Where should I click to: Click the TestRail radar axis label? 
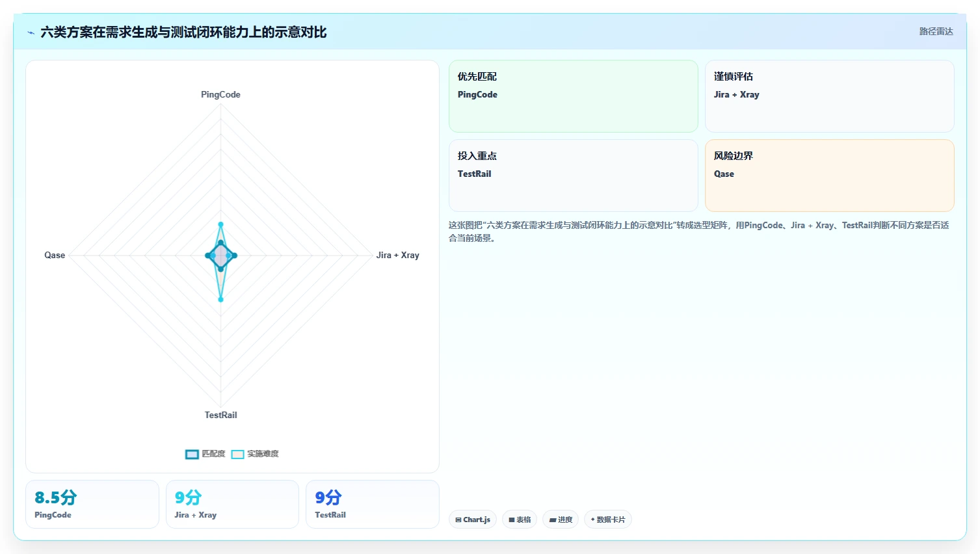pos(220,415)
